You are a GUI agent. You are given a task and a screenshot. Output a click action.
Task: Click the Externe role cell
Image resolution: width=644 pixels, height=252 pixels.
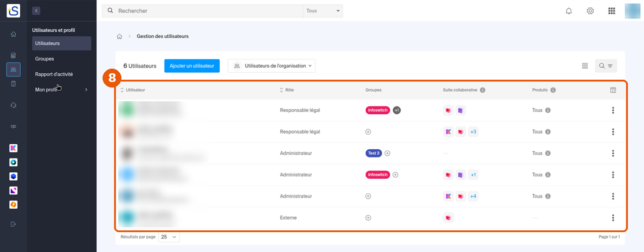pos(288,218)
